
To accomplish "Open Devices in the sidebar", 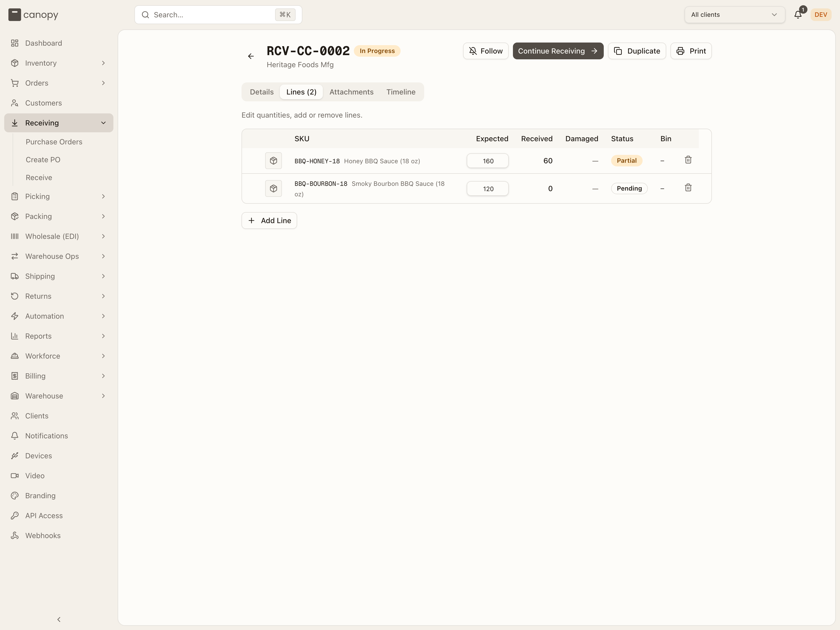I will point(59,456).
